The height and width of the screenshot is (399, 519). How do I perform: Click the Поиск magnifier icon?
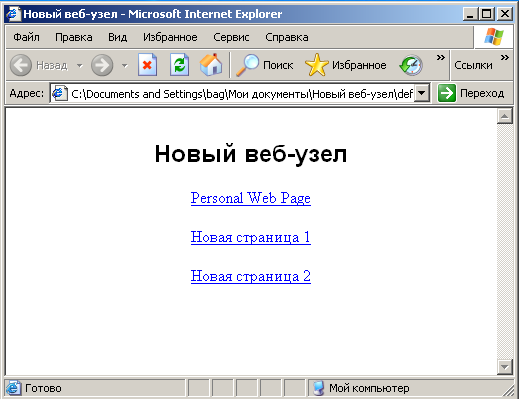247,65
